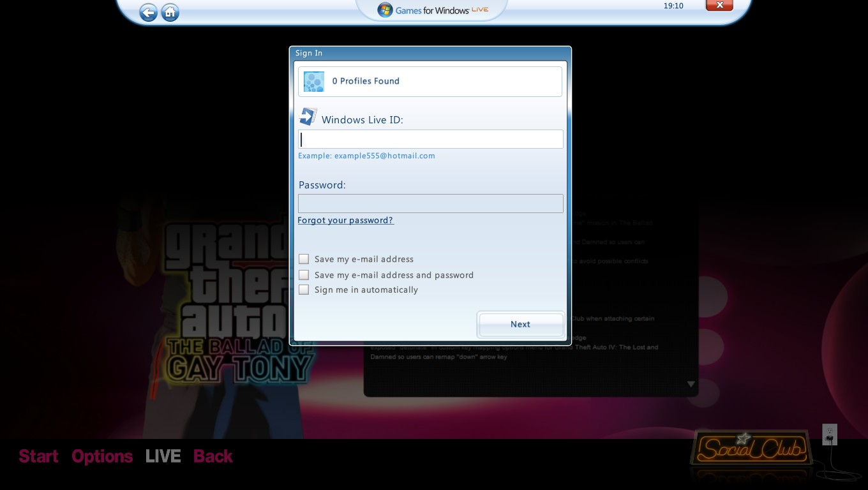
Task: Click the Next button
Action: tap(521, 324)
